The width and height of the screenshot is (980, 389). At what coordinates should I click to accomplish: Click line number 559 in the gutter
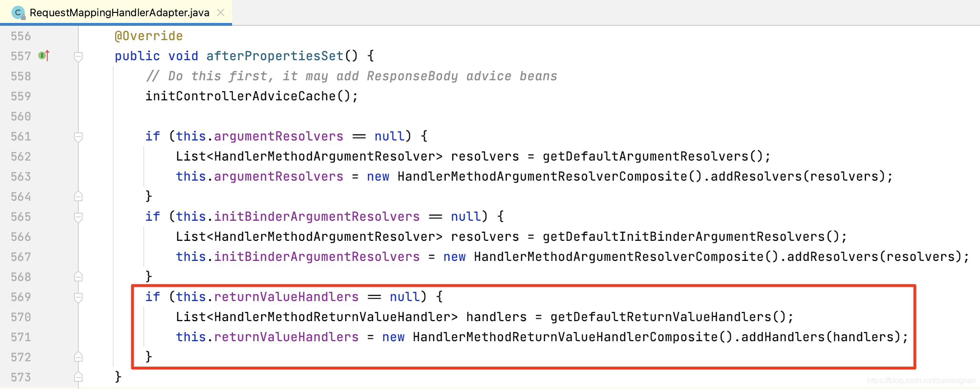point(21,97)
